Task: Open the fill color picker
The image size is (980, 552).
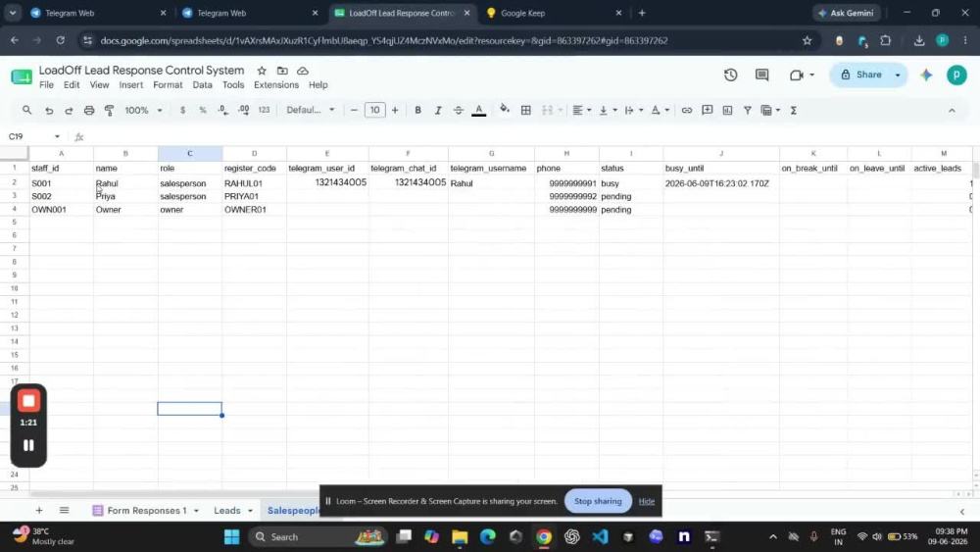Action: tap(505, 110)
